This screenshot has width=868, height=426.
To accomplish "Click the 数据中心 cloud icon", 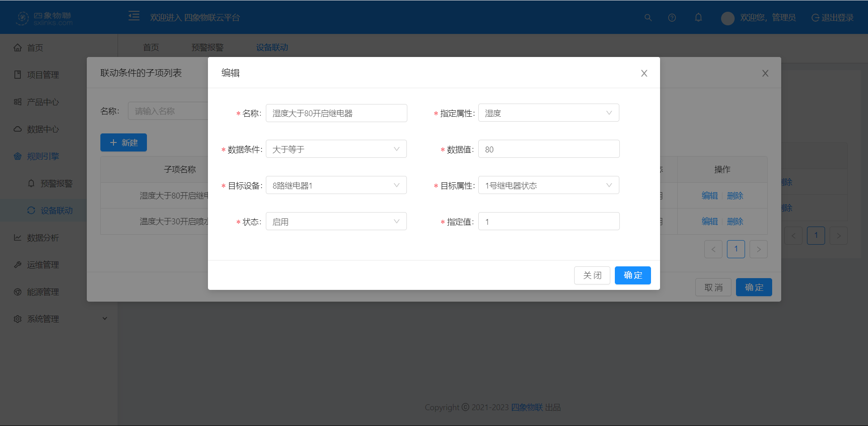I will pyautogui.click(x=17, y=129).
